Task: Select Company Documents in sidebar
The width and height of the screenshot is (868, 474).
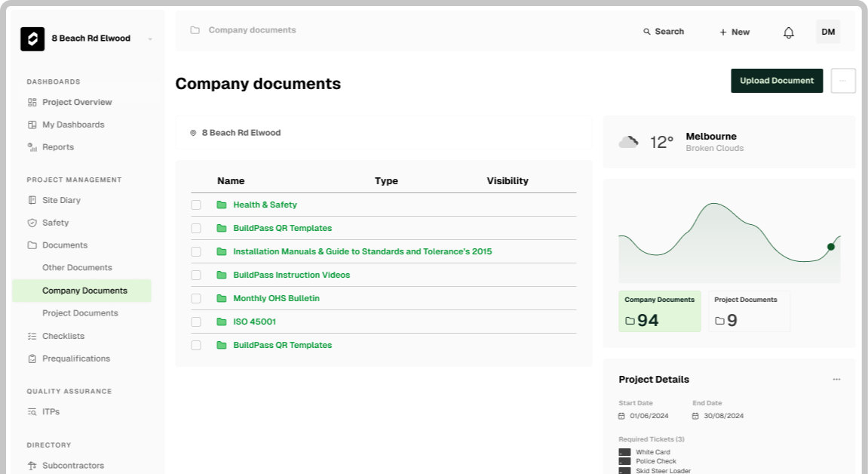Action: click(x=82, y=291)
